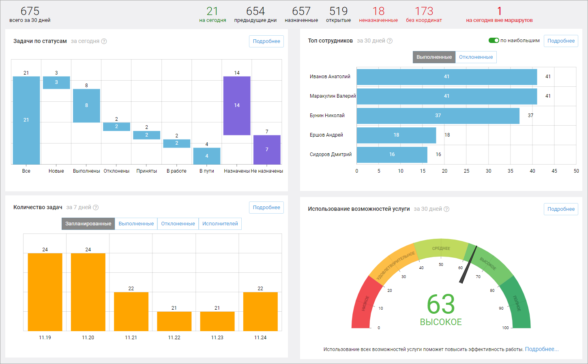Click the 18 неназначенные counter
588x364 pixels.
pyautogui.click(x=378, y=15)
